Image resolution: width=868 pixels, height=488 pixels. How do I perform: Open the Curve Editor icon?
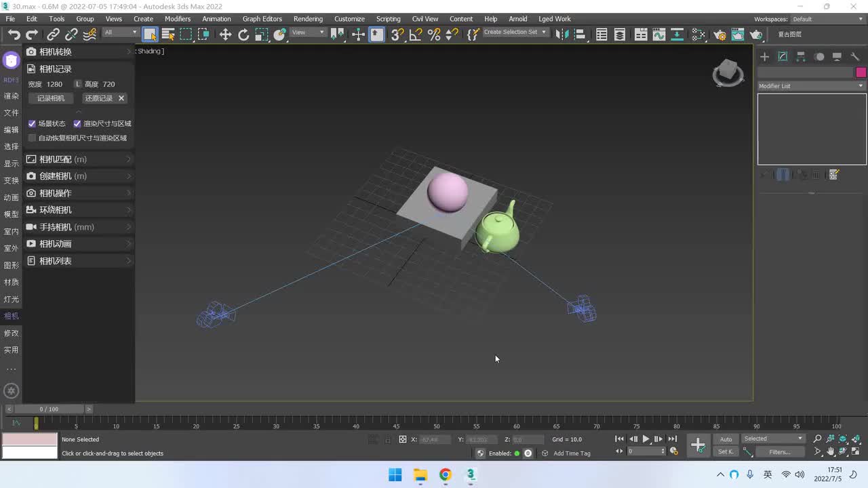click(x=658, y=35)
